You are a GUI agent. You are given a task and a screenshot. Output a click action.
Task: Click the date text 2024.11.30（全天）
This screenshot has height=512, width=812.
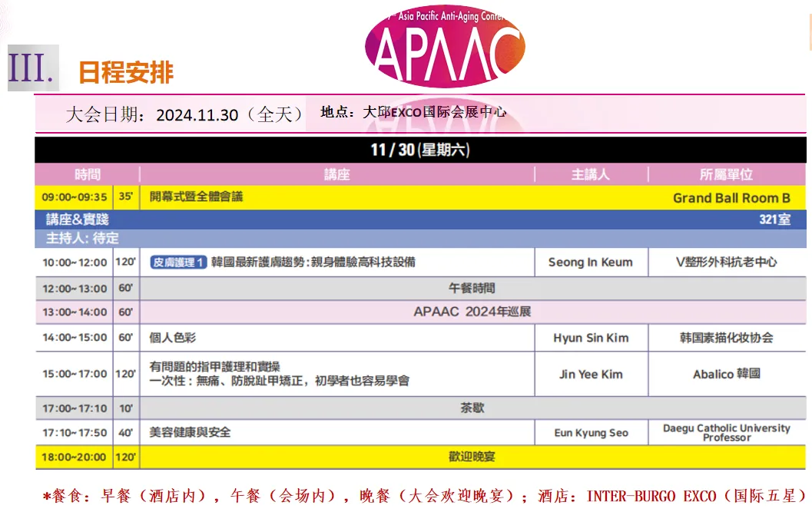230,114
